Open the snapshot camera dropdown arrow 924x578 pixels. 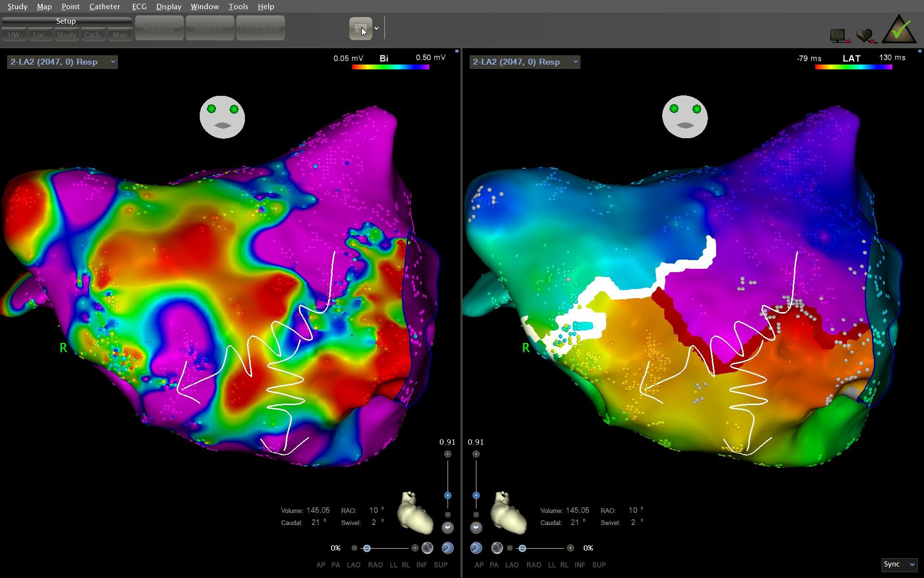point(377,28)
